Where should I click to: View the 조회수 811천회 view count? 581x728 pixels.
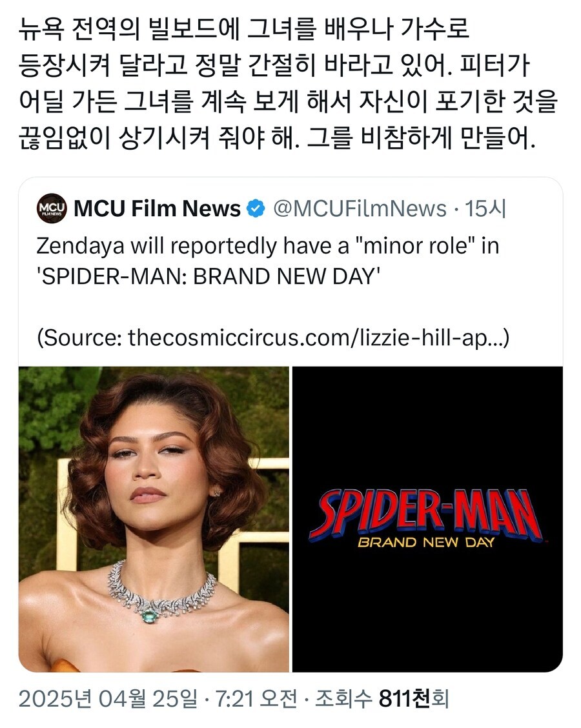pos(381,699)
